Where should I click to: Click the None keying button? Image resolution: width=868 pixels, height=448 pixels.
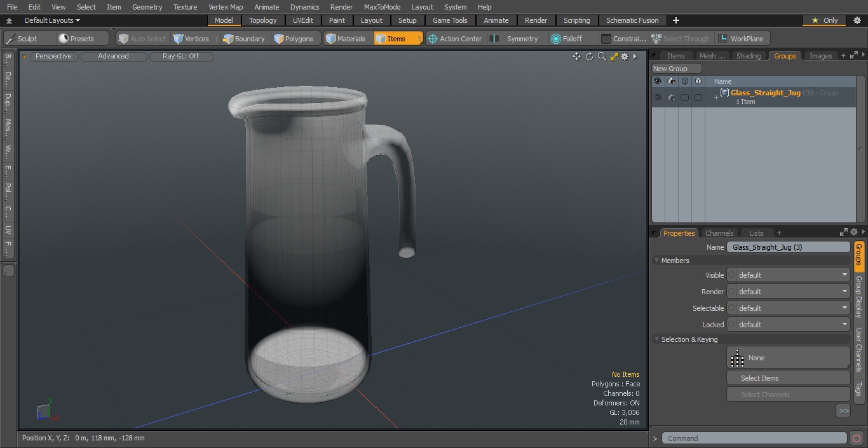(x=788, y=358)
